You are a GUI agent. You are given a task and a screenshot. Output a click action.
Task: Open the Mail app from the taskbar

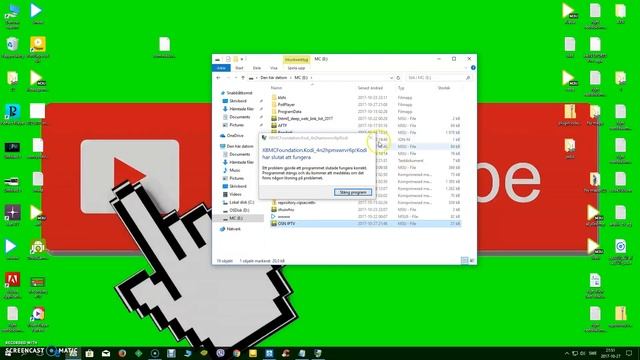point(106,353)
